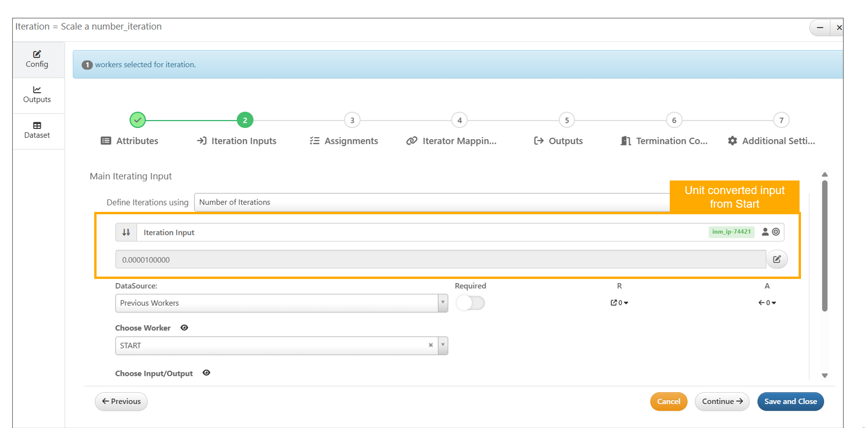Go to step 3 Assignments
Screen dimensions: 868x428
[352, 120]
